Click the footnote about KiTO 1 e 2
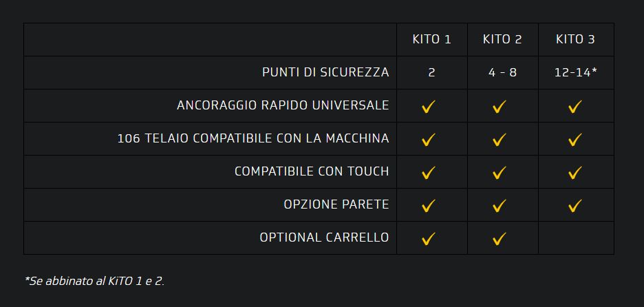644x307 pixels. 94,280
